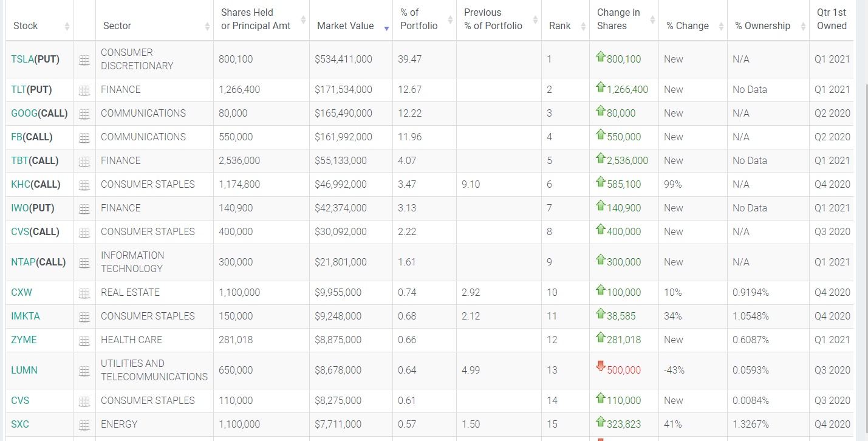Open TBT stock link

pyautogui.click(x=19, y=161)
